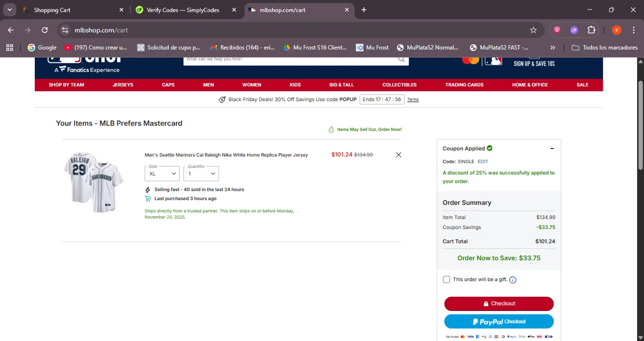Edit the SINGLE coupon code

pyautogui.click(x=483, y=161)
